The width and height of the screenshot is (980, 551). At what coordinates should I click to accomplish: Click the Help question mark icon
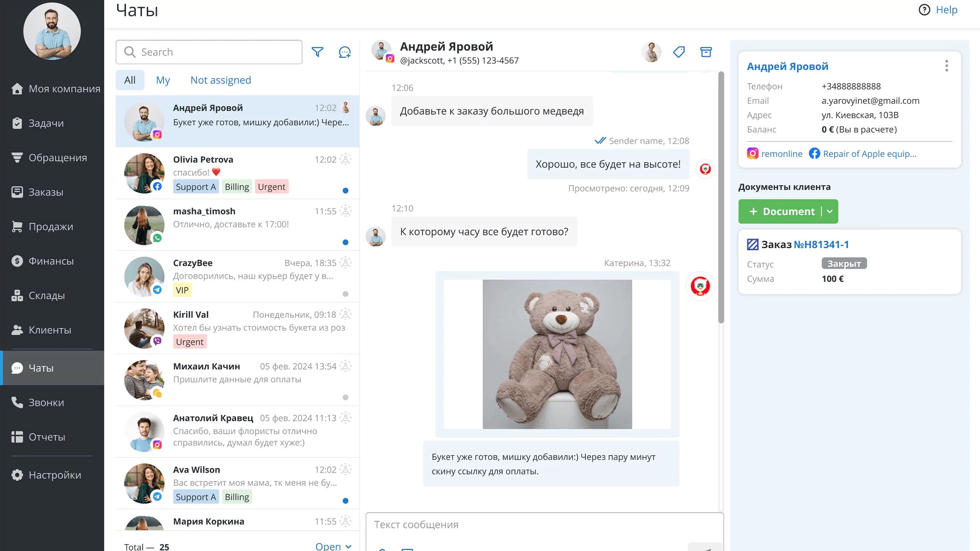[x=924, y=10]
